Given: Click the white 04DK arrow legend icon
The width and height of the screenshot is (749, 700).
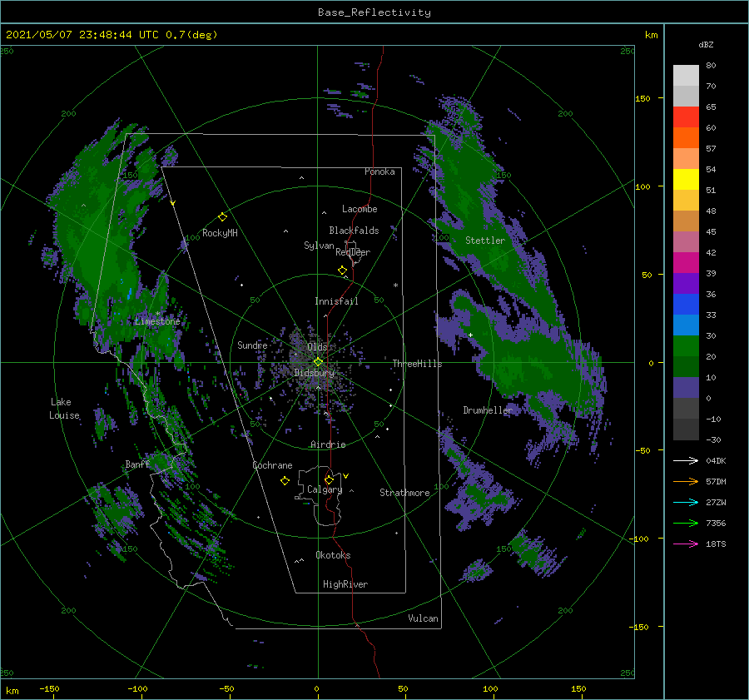Looking at the screenshot, I should pos(686,460).
